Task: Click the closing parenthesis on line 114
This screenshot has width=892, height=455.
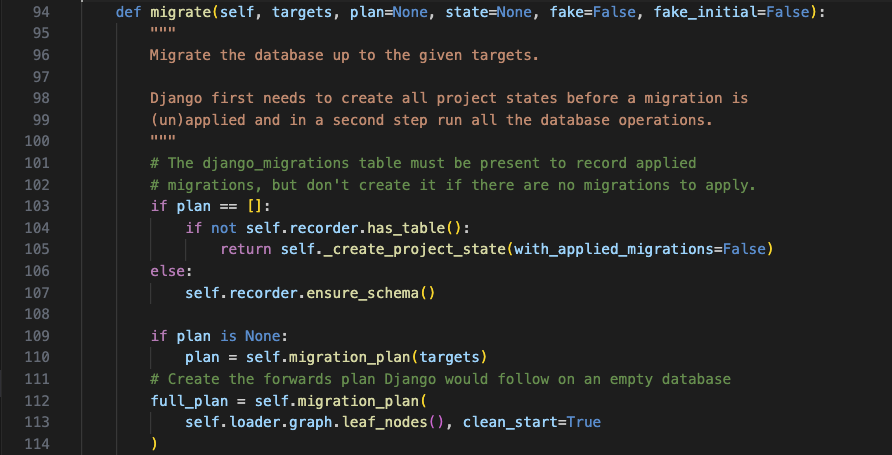Action: [154, 444]
